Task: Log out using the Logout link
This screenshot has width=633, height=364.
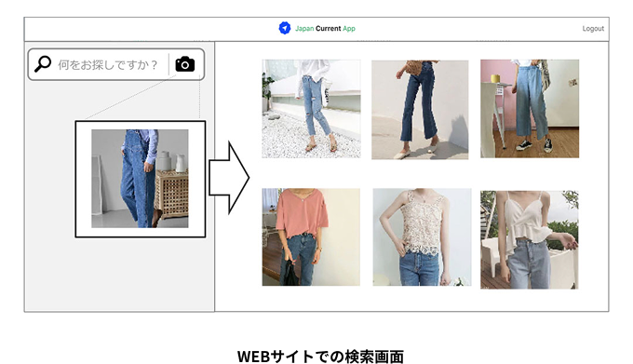Action: (x=593, y=29)
